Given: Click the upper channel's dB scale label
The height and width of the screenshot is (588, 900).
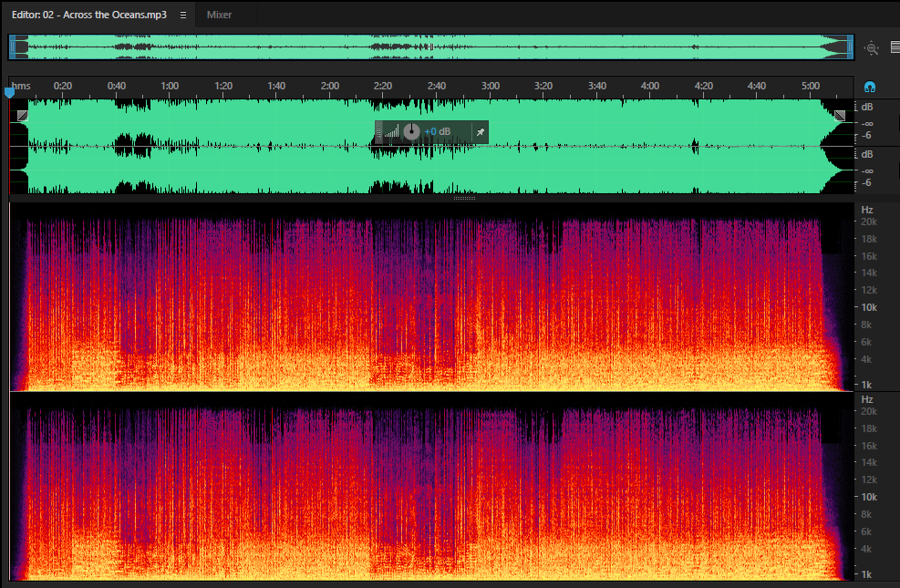Looking at the screenshot, I should click(x=867, y=108).
